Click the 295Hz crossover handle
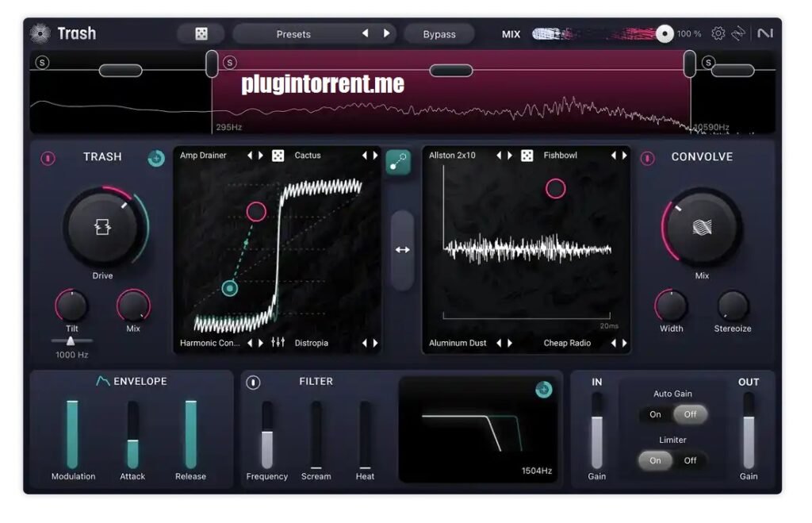812x523 pixels. click(211, 63)
